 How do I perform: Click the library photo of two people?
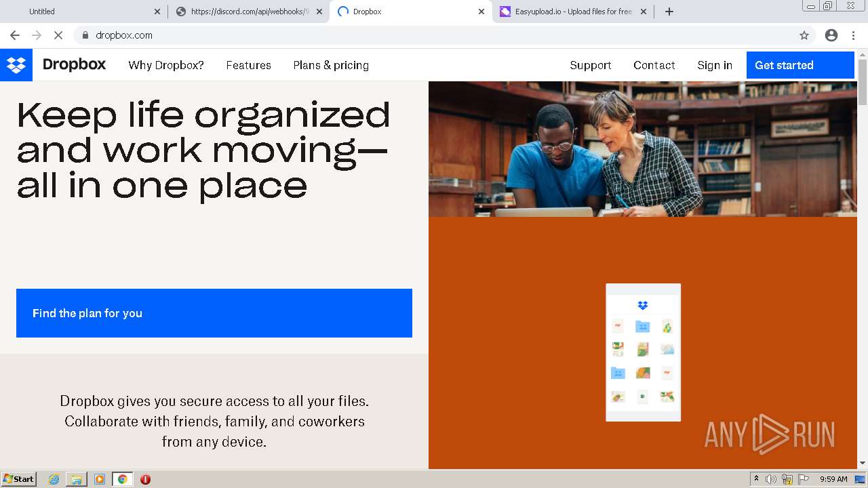pos(643,149)
